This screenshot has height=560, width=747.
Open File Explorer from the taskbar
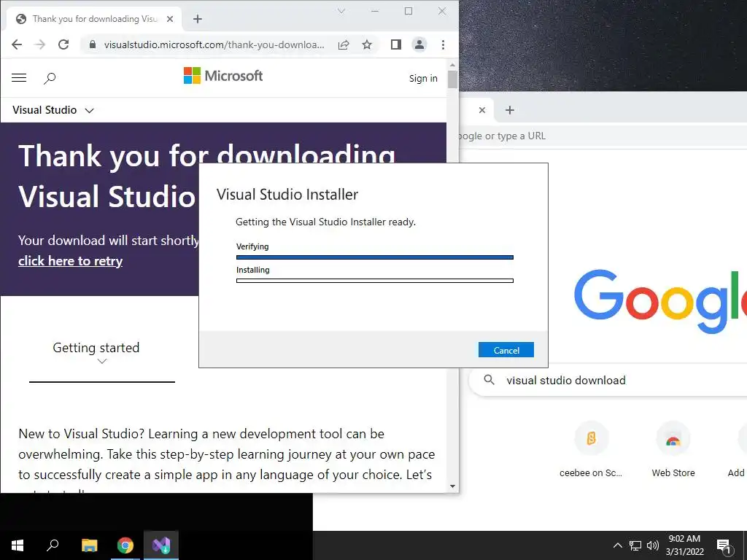(x=89, y=545)
